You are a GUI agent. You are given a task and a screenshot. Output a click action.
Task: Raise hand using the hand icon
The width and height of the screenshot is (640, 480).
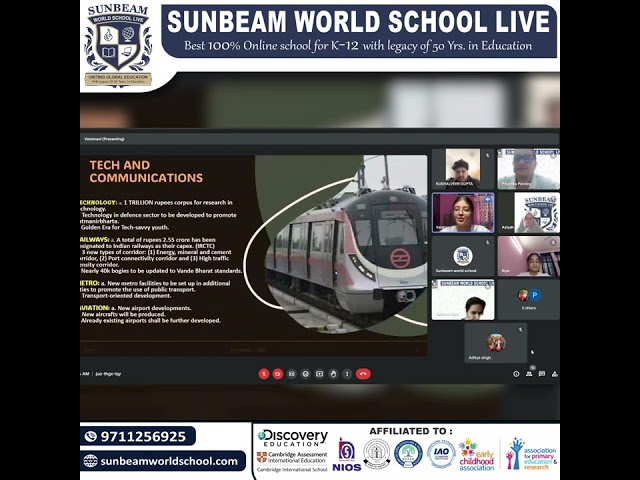(333, 374)
